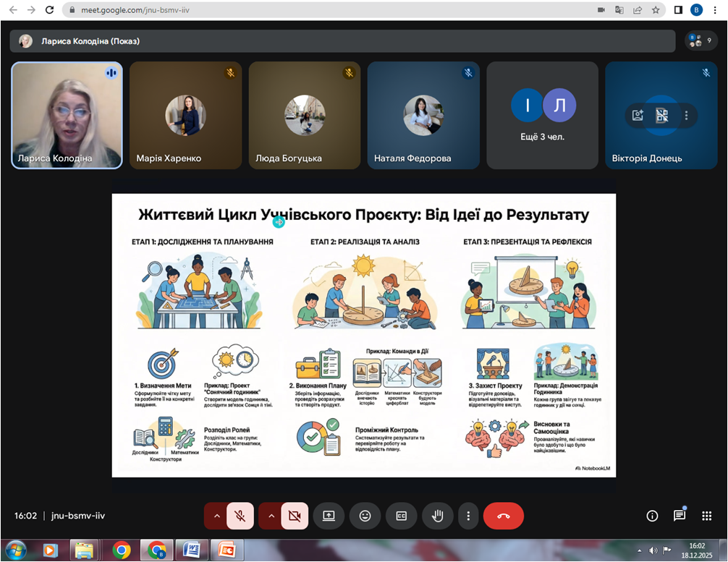728x562 pixels.
Task: Expand audio settings arrow beside microphone
Action: tap(216, 516)
